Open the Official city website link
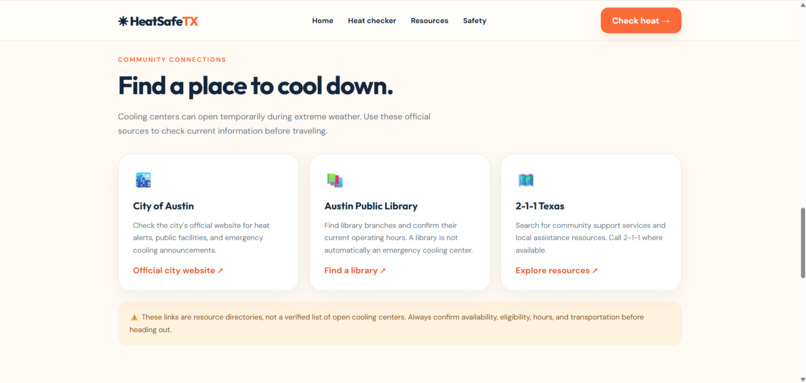The image size is (806, 383). [178, 270]
